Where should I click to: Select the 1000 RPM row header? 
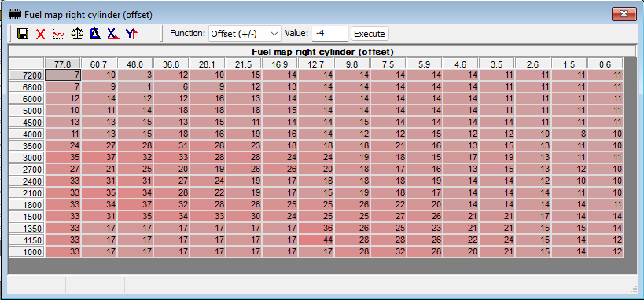27,251
